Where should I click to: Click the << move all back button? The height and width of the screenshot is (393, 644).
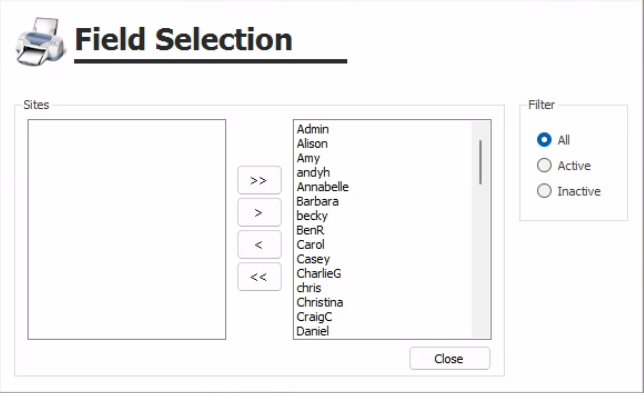(259, 277)
